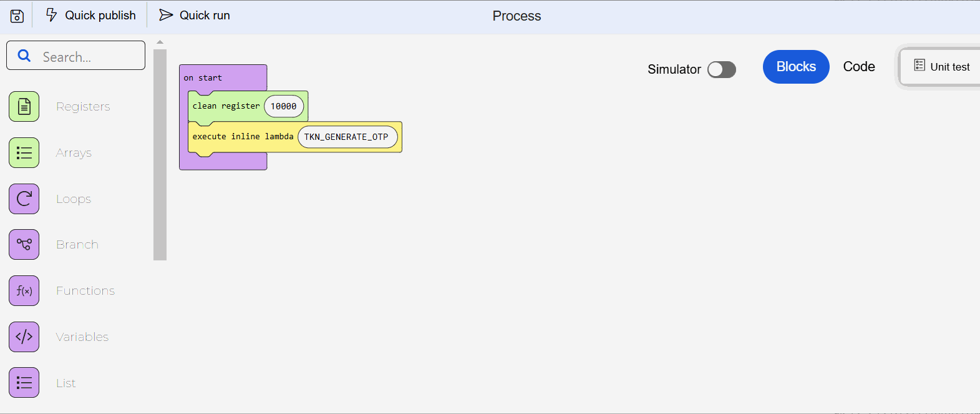The height and width of the screenshot is (414, 980).
Task: Edit the TKN_GENERATE_OTP lambda name
Action: pyautogui.click(x=347, y=137)
